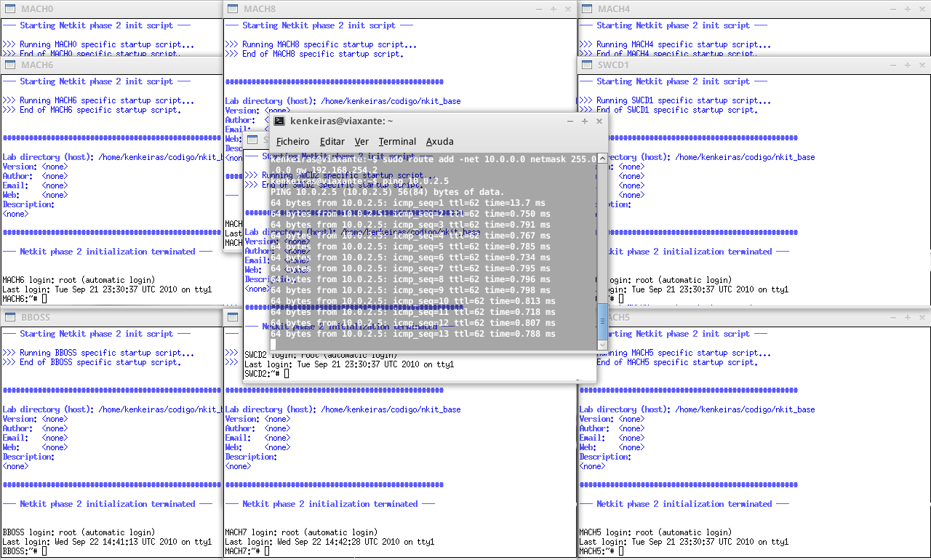Click the terminal scrollbar down arrow
931x560 pixels.
602,345
